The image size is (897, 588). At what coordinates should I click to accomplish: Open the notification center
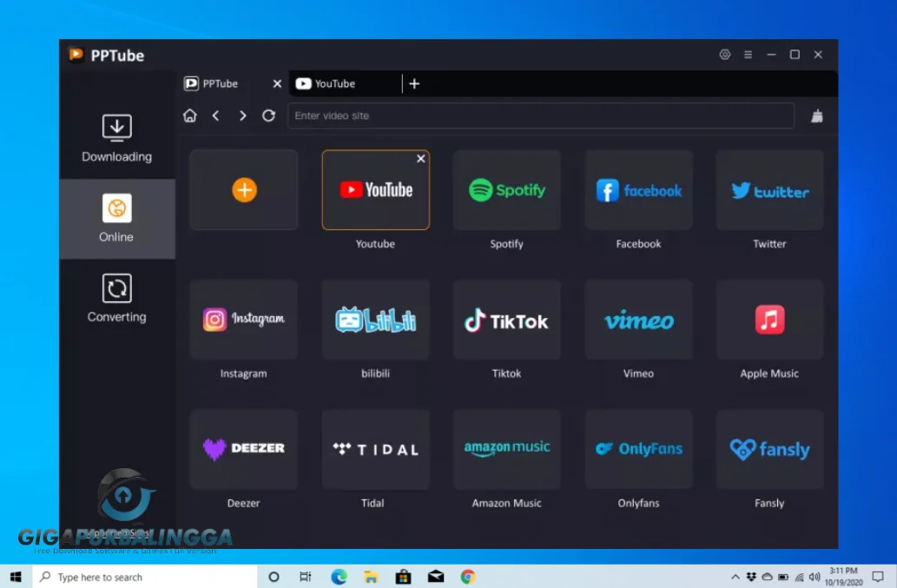[x=878, y=577]
